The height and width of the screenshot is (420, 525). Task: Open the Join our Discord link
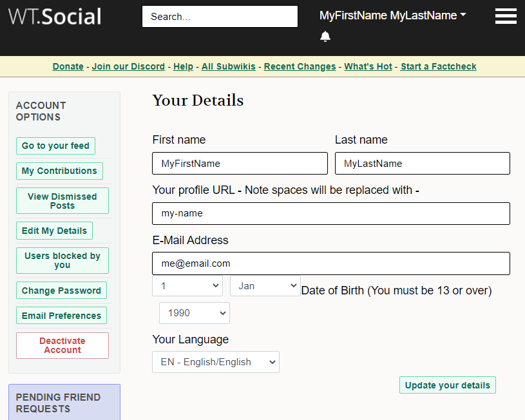[x=128, y=66]
